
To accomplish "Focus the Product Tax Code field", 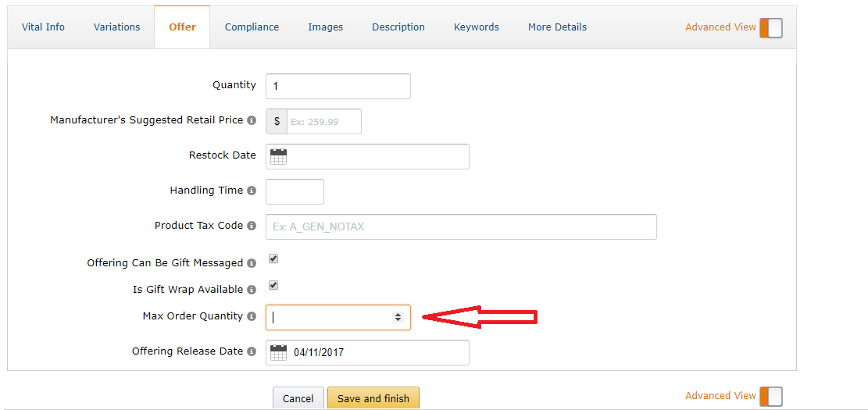I will (x=461, y=226).
